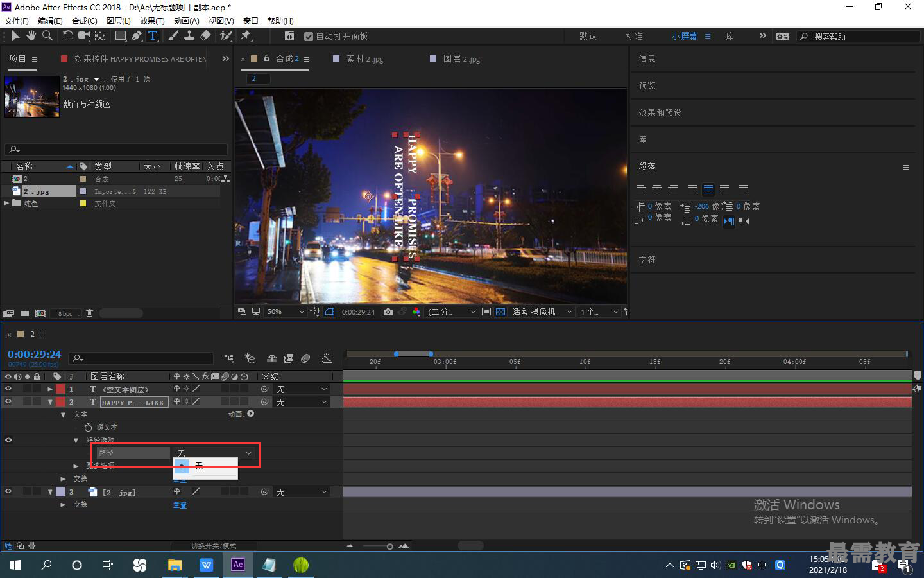This screenshot has width=924, height=578.
Task: Click the create new folder icon
Action: pos(24,313)
